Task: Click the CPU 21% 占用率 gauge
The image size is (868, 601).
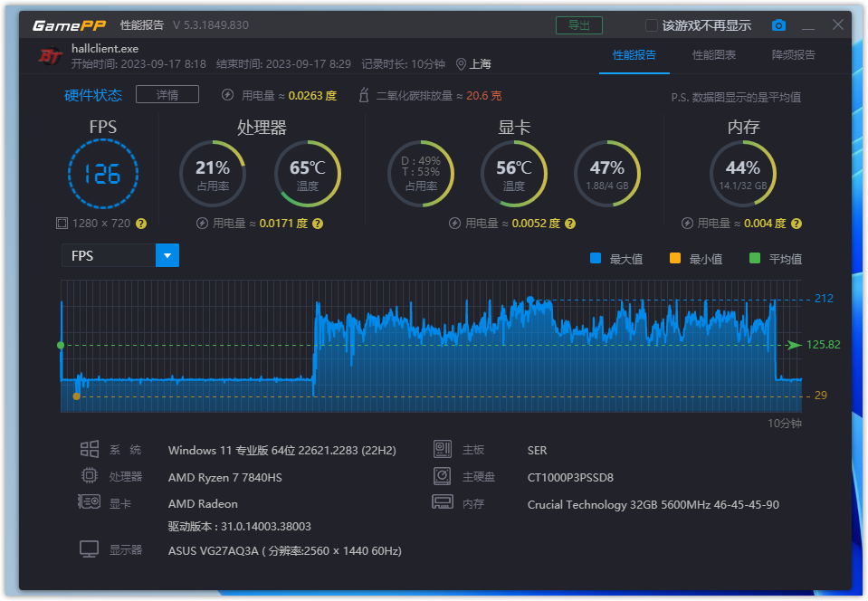Action: [213, 174]
